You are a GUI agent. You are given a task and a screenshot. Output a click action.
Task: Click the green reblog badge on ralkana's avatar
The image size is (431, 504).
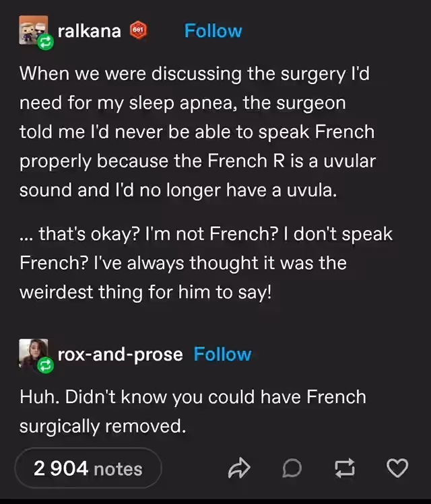tap(45, 42)
